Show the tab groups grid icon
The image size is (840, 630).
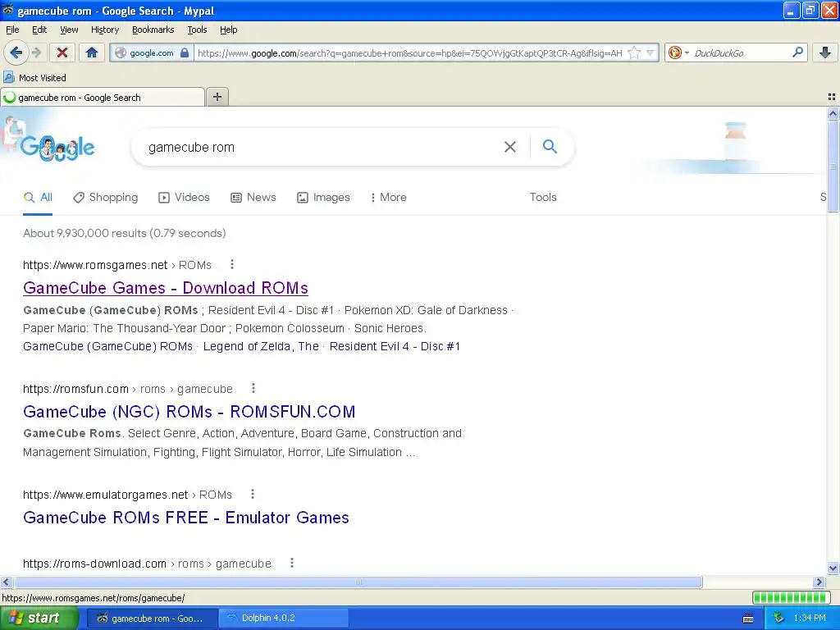[x=832, y=97]
